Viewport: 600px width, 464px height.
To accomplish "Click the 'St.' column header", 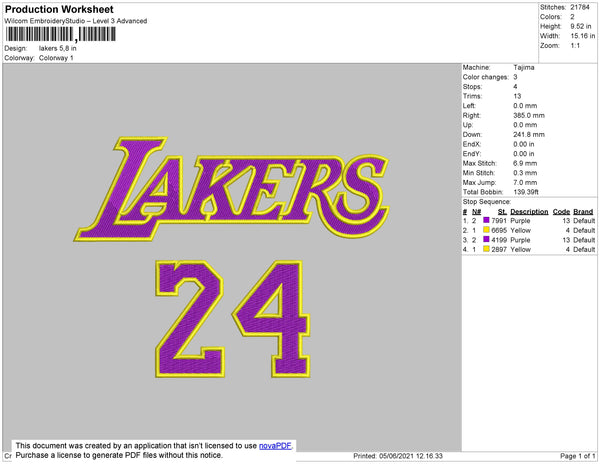I will (x=502, y=212).
